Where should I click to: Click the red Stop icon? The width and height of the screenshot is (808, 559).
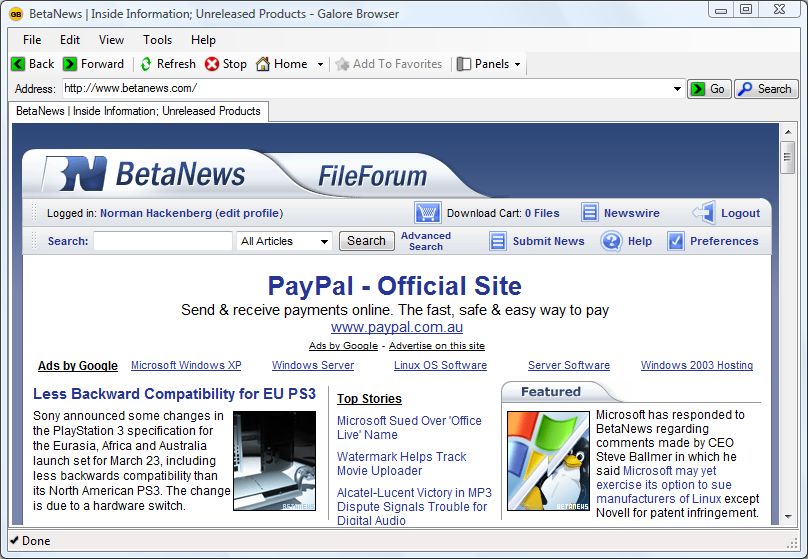pyautogui.click(x=212, y=64)
